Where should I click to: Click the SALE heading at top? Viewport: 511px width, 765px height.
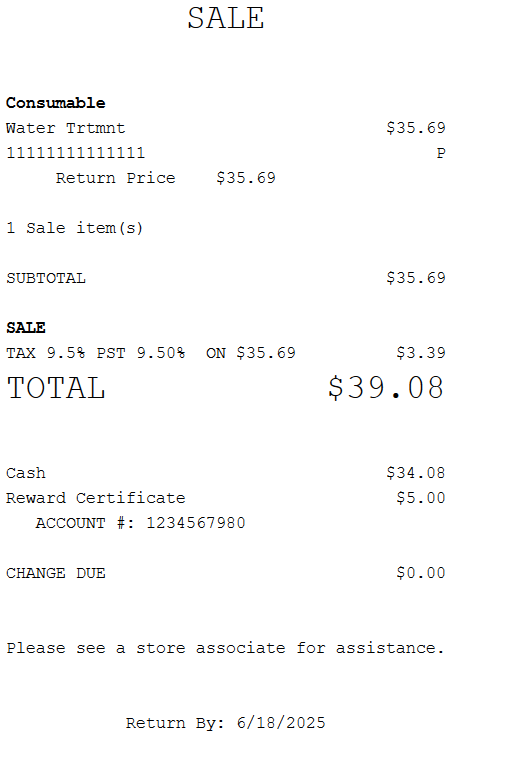click(x=225, y=19)
